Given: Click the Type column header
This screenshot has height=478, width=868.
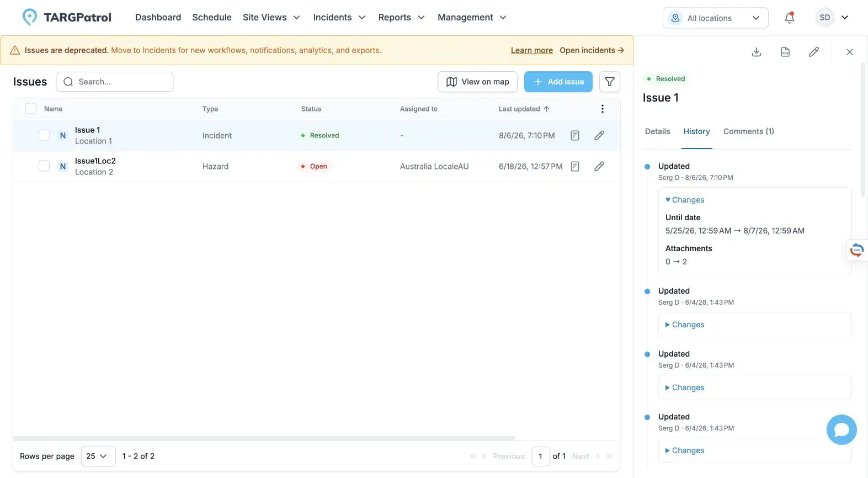Looking at the screenshot, I should [x=210, y=109].
